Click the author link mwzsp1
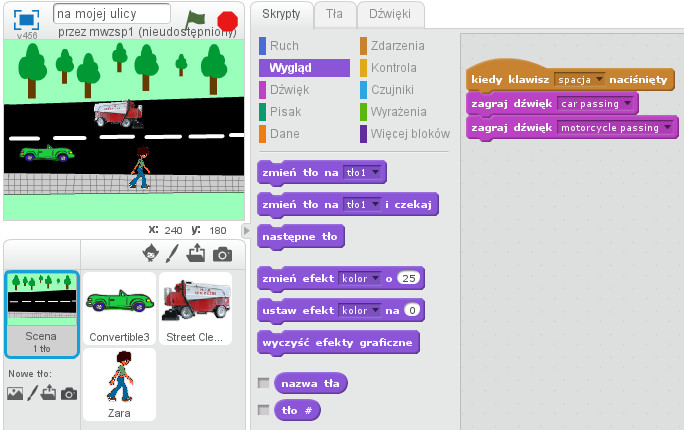This screenshot has width=684, height=430. (111, 32)
